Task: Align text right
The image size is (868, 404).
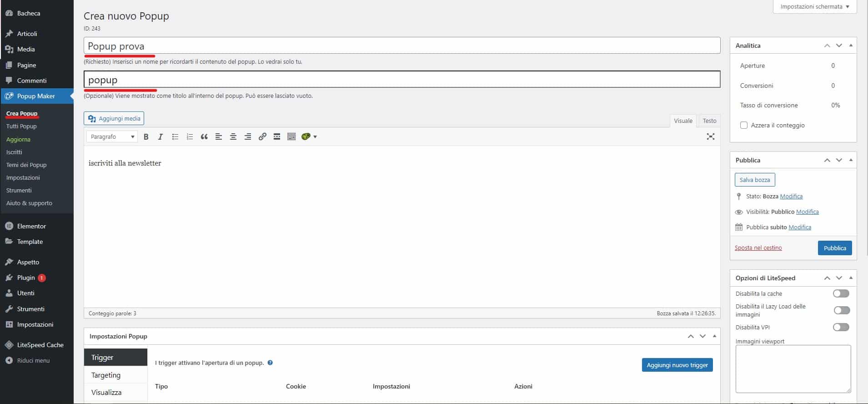Action: [x=248, y=136]
